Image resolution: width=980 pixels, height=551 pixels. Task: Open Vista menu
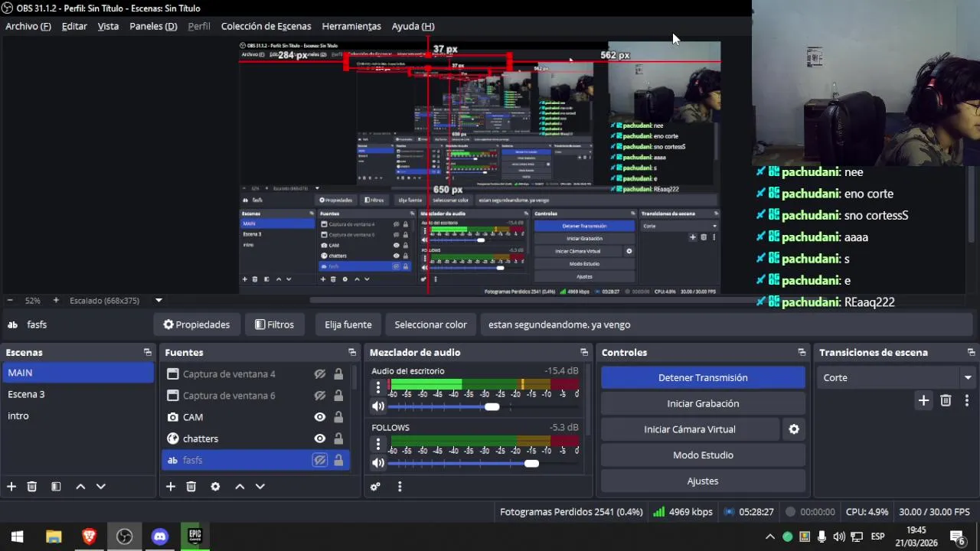click(108, 26)
